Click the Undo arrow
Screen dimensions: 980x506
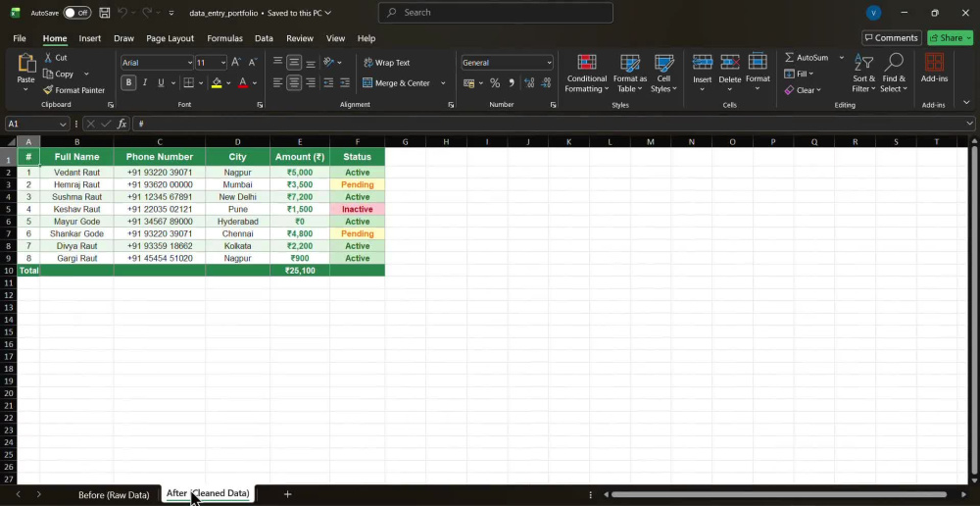coord(122,13)
